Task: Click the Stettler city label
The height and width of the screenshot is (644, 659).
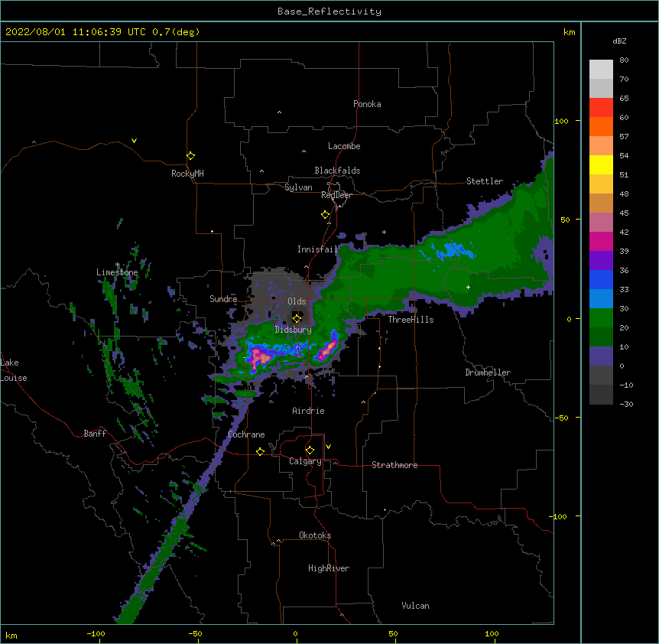Action: pyautogui.click(x=485, y=181)
